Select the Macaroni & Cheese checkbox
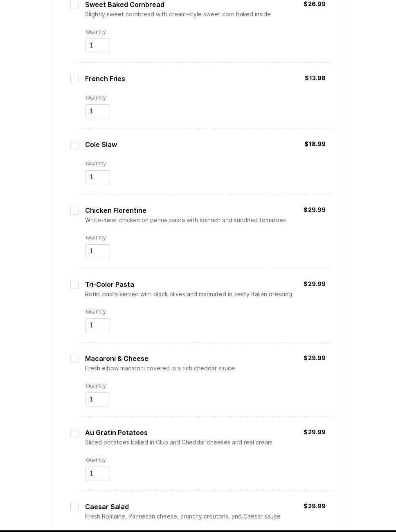The width and height of the screenshot is (396, 532). coord(74,359)
